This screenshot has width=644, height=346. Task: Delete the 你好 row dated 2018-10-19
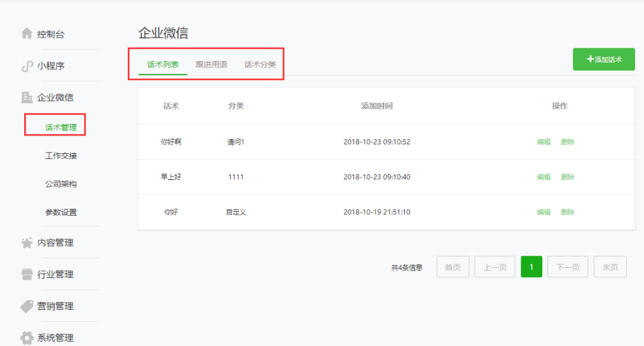pyautogui.click(x=568, y=212)
